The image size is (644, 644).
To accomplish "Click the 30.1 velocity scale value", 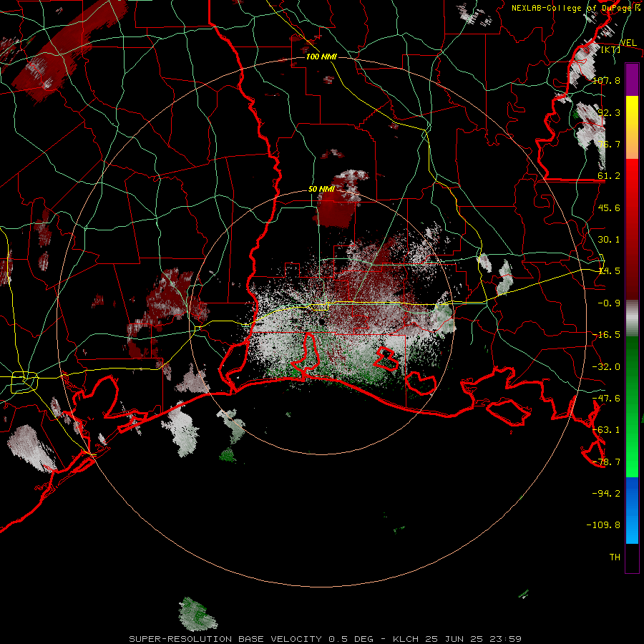I will tap(609, 239).
